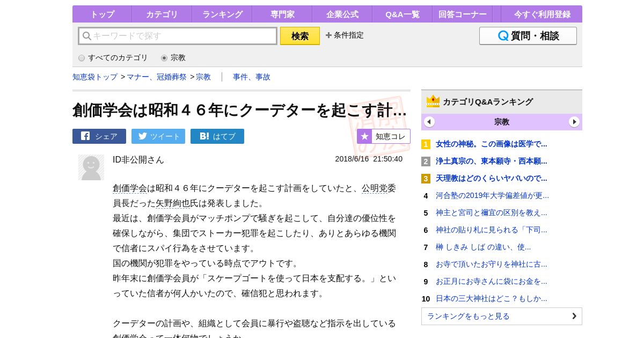Expand 条件指定 search conditions
Image resolution: width=644 pixels, height=338 pixels.
point(345,35)
